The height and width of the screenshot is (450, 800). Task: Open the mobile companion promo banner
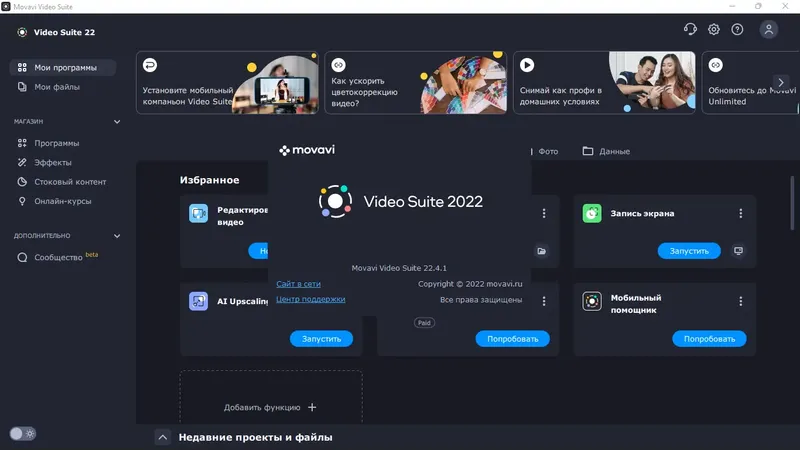tap(228, 82)
